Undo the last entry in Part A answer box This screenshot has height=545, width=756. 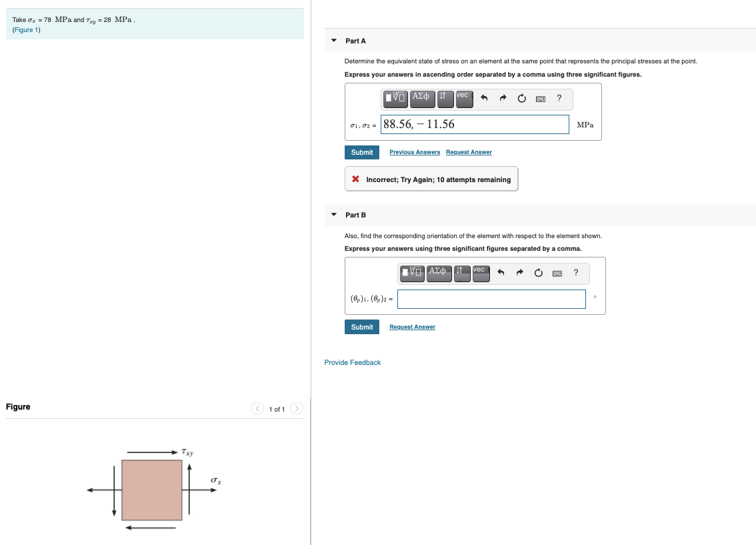point(484,99)
